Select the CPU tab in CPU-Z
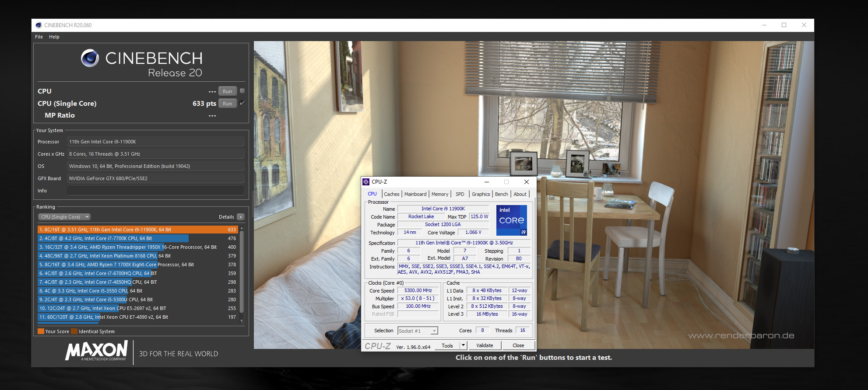The image size is (868, 390). (372, 194)
